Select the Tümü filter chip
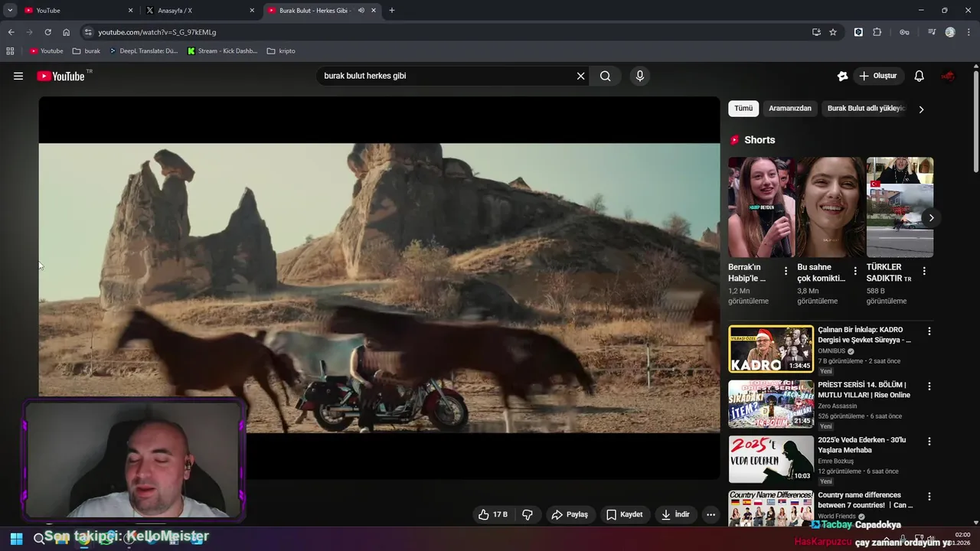The image size is (980, 551). [x=743, y=109]
